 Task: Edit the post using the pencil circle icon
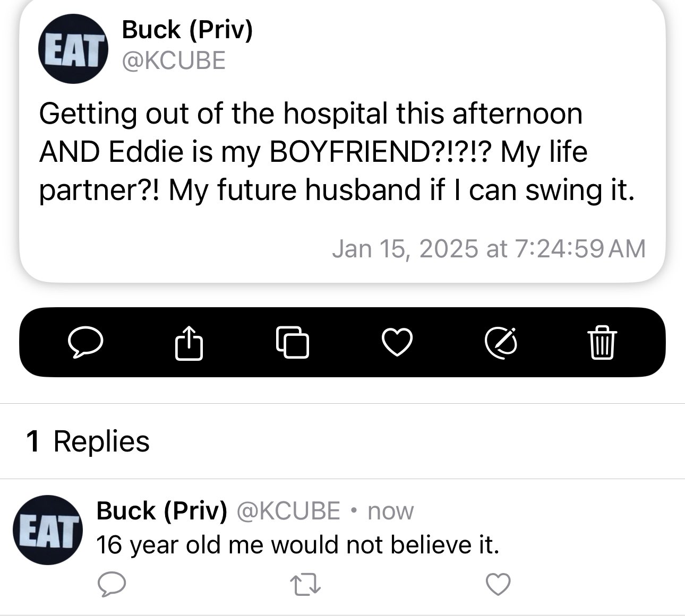[501, 342]
